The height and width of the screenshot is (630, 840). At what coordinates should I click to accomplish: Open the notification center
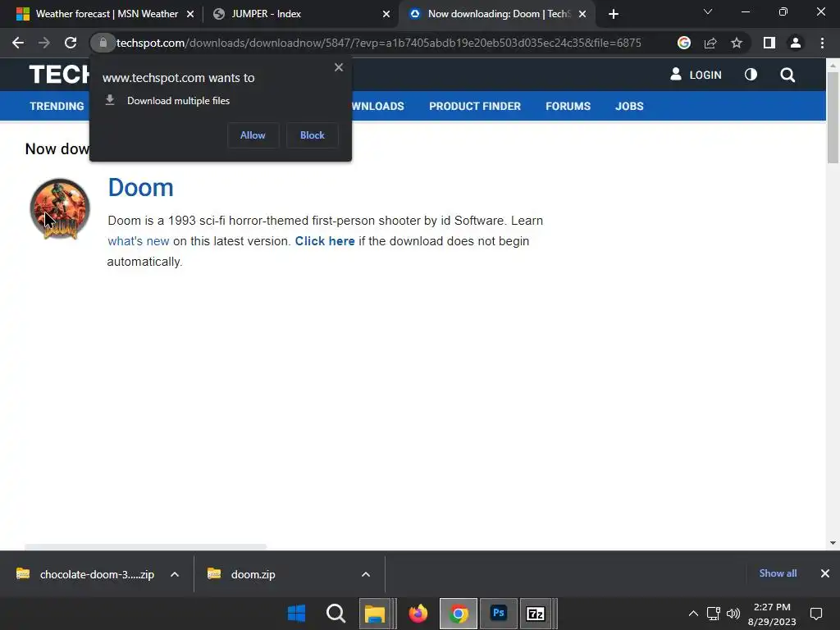816,614
